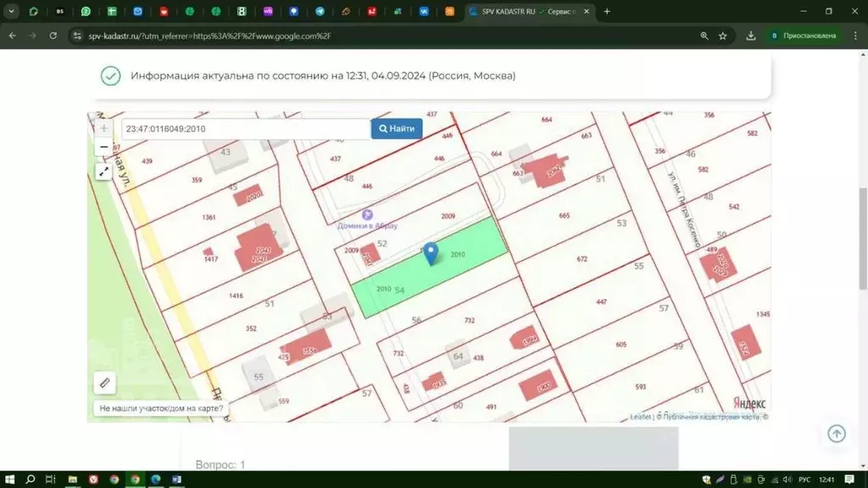Image resolution: width=868 pixels, height=488 pixels.
Task: Click the 'Домики в Абрау' place marker
Action: point(367,214)
